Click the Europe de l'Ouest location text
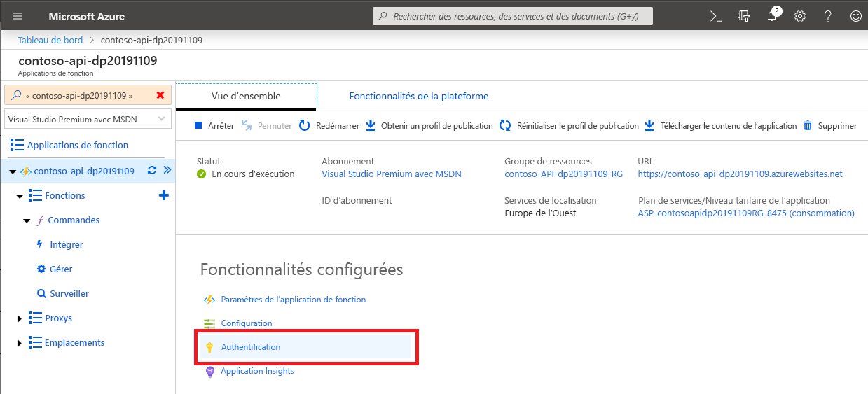Viewport: 868px width, 394px height. click(x=540, y=213)
